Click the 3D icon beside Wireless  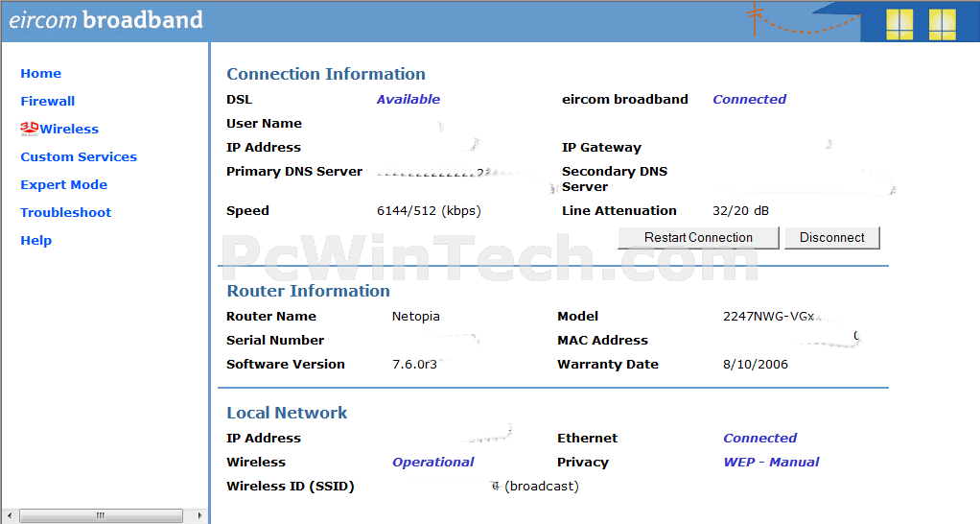coord(30,129)
